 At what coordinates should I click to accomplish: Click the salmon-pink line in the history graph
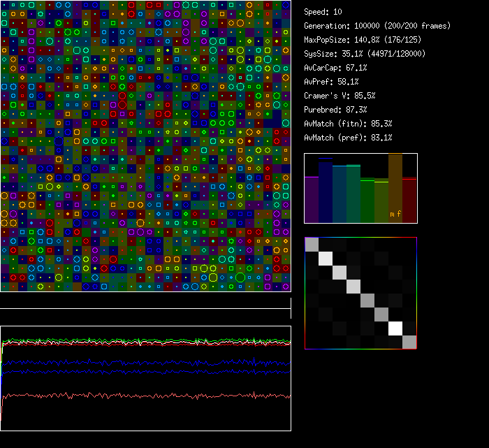click(x=140, y=396)
